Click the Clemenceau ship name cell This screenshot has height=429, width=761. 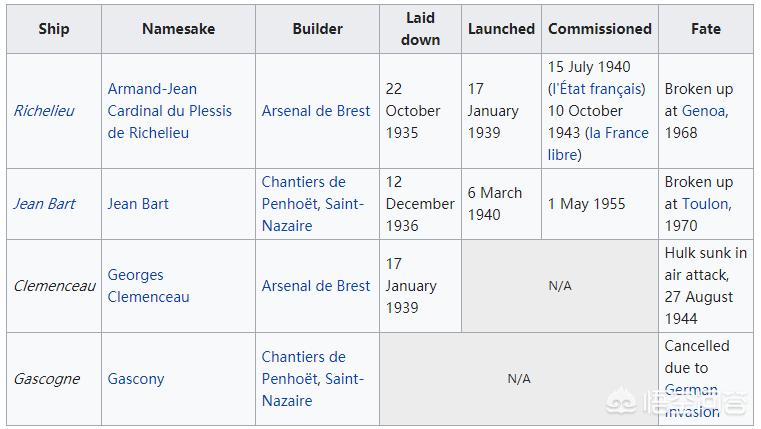[x=54, y=286]
